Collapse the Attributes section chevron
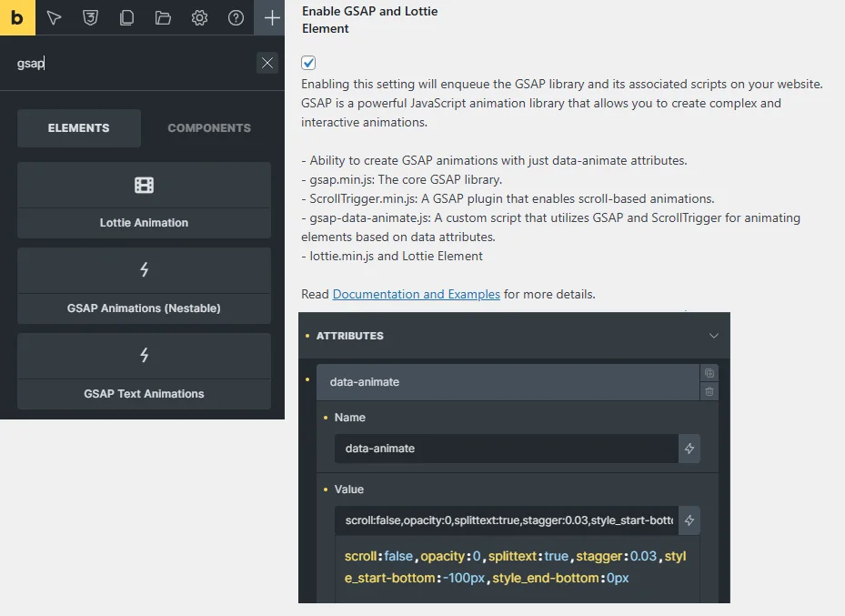Viewport: 845px width, 616px height. [713, 336]
